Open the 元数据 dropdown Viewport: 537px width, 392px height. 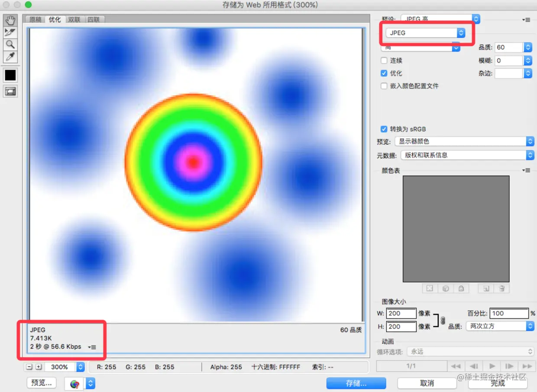[467, 155]
